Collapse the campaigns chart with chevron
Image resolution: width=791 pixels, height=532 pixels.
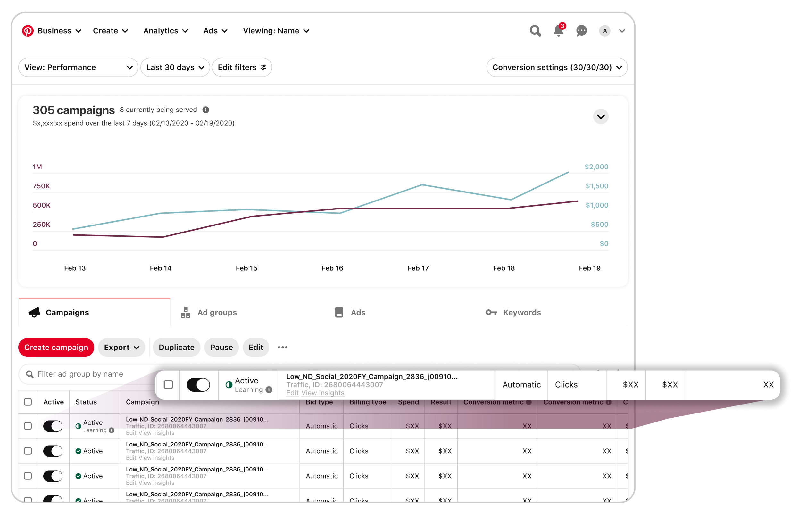point(601,117)
